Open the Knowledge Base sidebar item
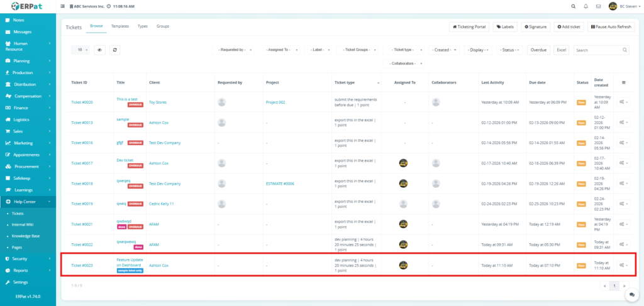 [25, 236]
